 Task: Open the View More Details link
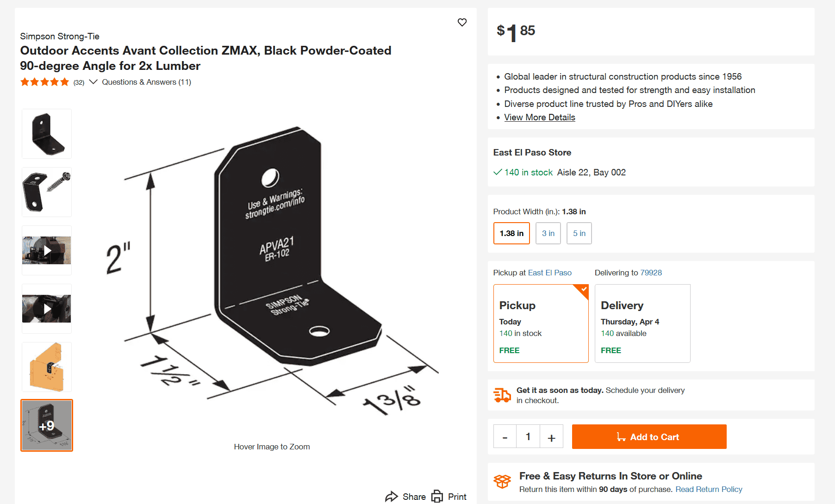point(540,118)
